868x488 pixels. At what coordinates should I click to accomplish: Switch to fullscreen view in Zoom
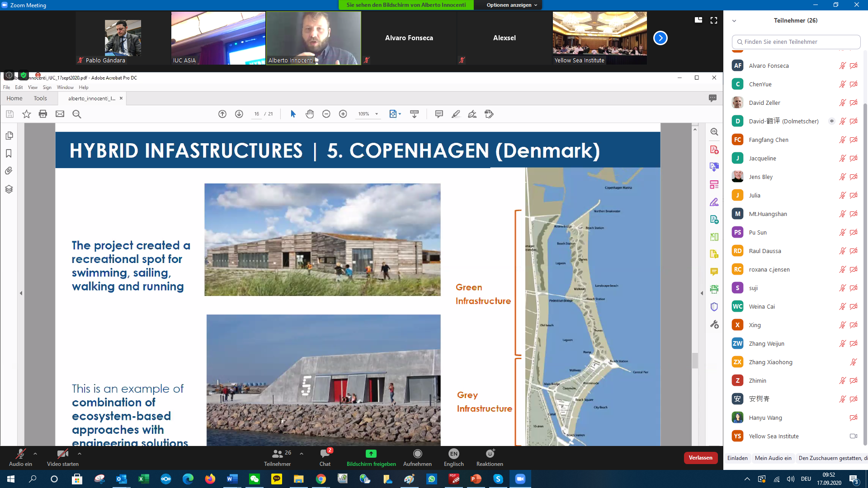tap(714, 20)
